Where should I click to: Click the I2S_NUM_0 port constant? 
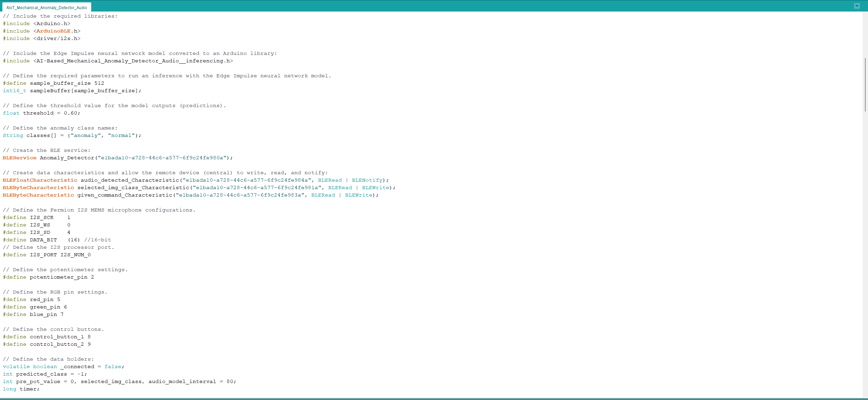[75, 255]
